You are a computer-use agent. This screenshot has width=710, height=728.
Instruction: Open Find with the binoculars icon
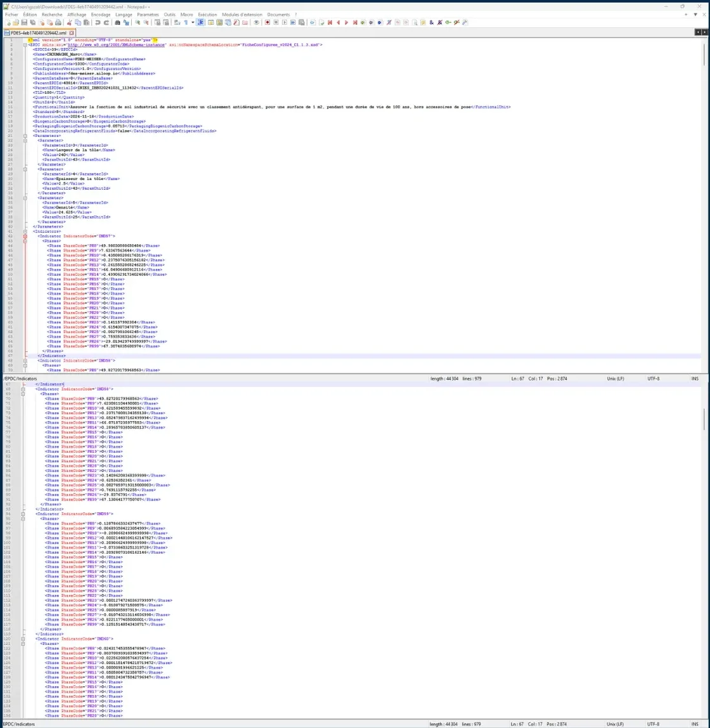[117, 22]
